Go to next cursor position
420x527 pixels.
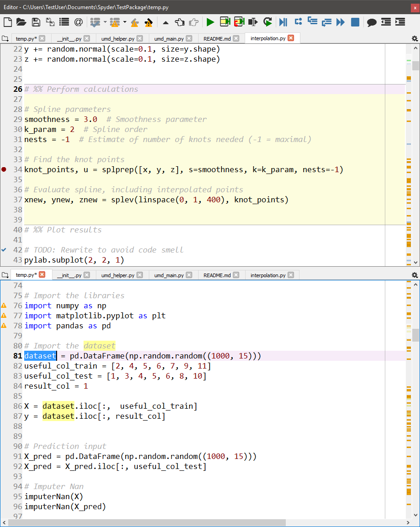(x=194, y=22)
